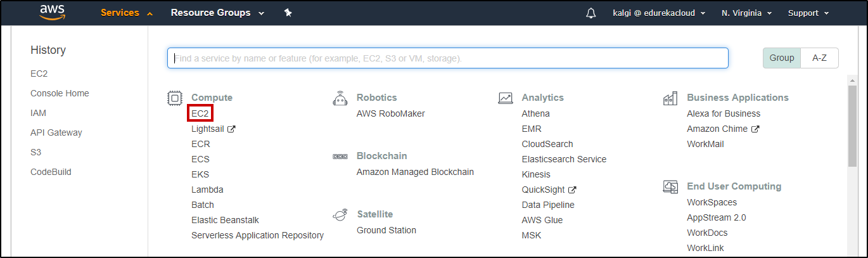
Task: Click the End User Computing icon
Action: pos(670,186)
